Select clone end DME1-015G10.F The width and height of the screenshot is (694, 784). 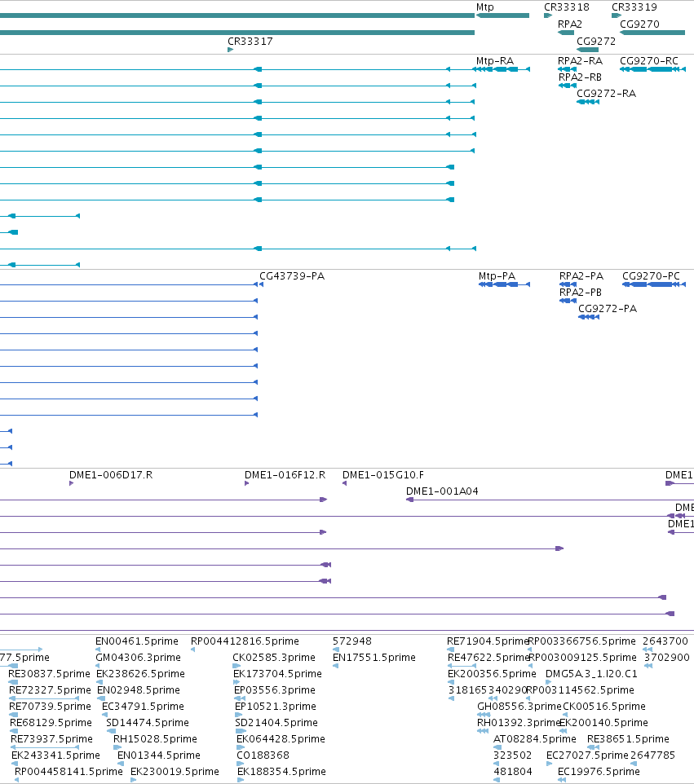point(382,475)
